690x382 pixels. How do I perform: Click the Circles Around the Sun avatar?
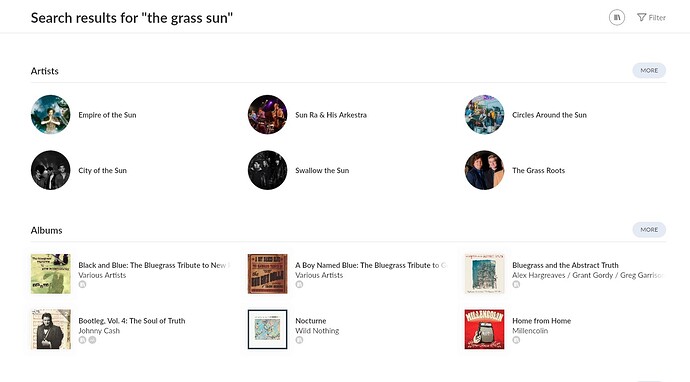tap(484, 114)
